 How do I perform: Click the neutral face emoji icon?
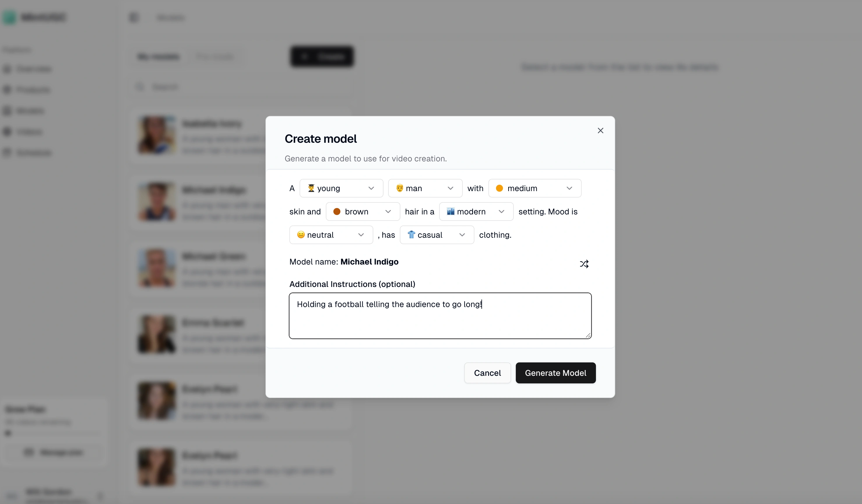301,234
